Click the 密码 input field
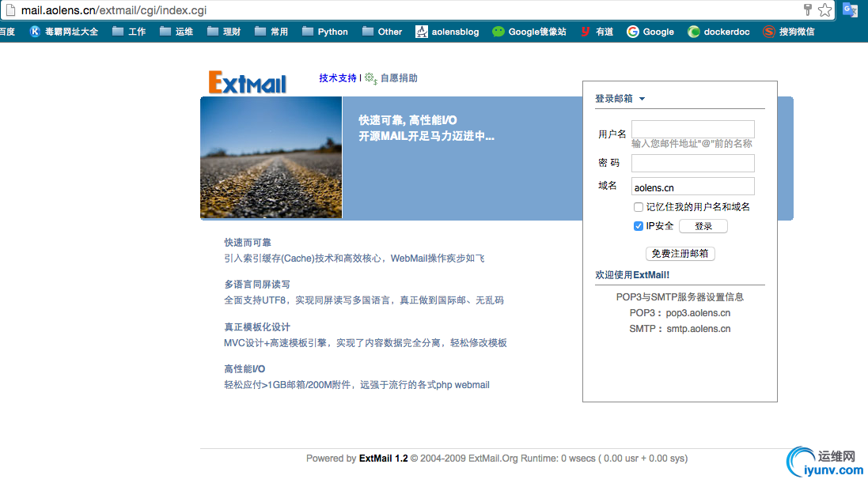 pyautogui.click(x=692, y=163)
